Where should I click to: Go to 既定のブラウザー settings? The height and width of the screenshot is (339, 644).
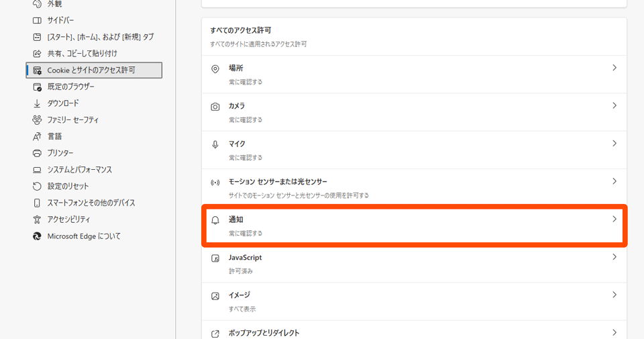click(x=70, y=87)
